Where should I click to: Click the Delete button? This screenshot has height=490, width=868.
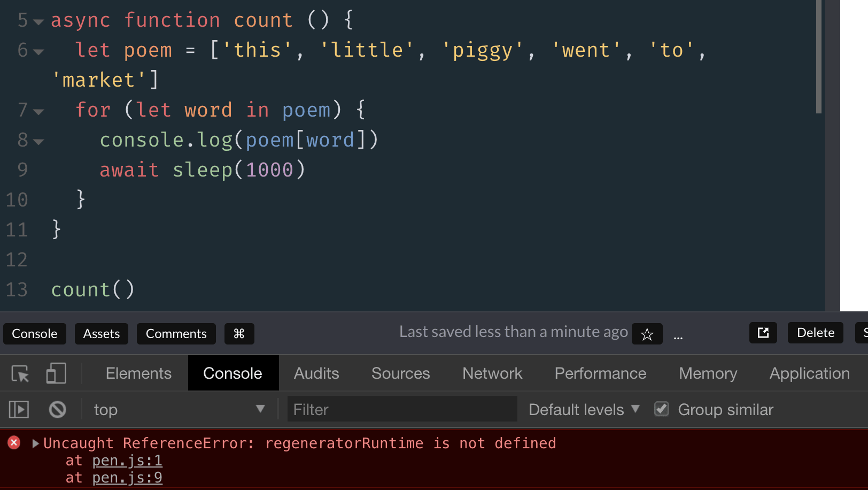tap(815, 332)
